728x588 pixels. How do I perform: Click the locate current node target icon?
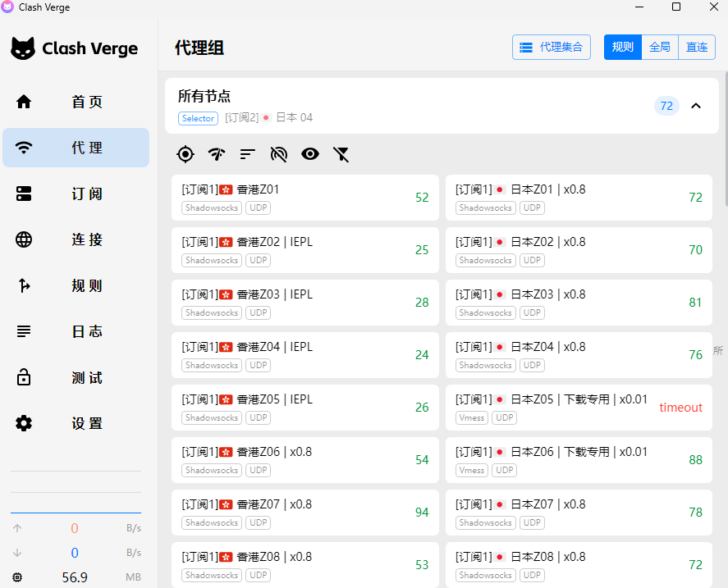click(x=185, y=153)
